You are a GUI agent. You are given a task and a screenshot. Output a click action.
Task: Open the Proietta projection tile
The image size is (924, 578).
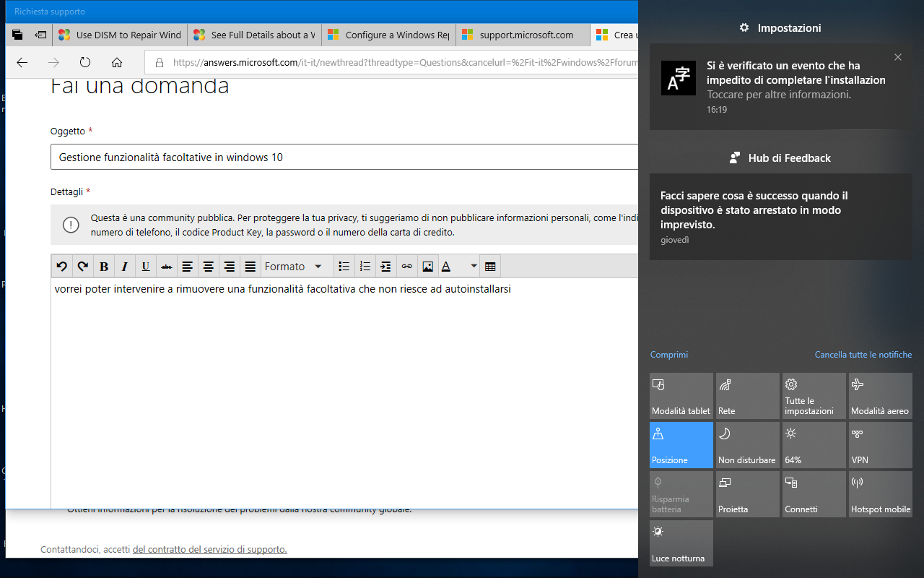748,494
